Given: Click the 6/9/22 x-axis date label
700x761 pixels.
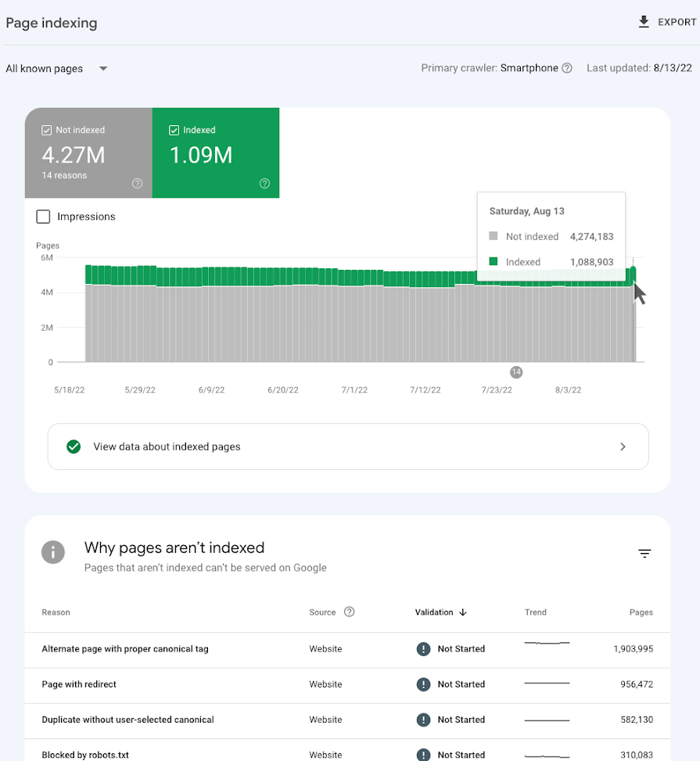Looking at the screenshot, I should [x=212, y=390].
